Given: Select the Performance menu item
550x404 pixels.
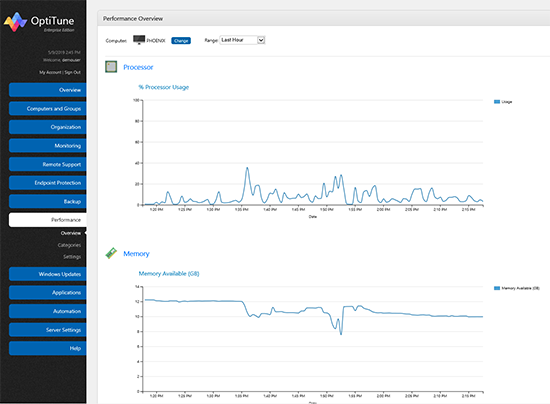Looking at the screenshot, I should pos(48,220).
